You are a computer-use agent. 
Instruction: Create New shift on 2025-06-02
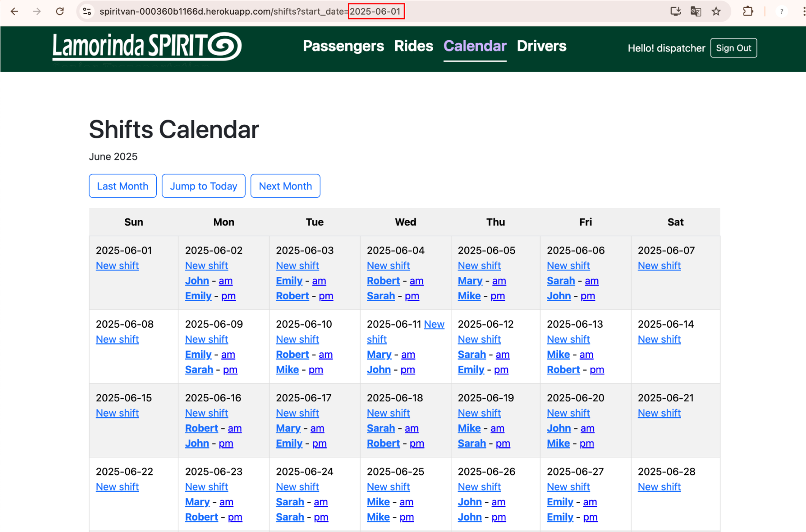click(206, 266)
